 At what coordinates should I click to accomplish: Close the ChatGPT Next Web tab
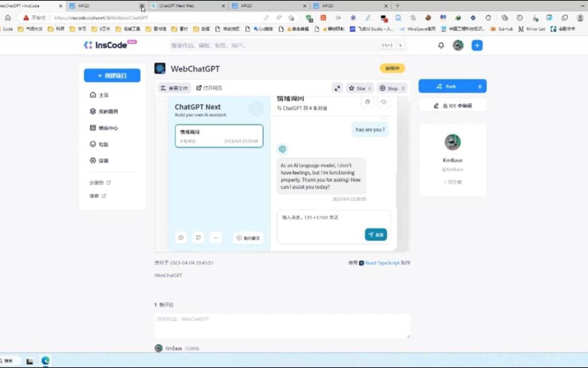tap(223, 6)
